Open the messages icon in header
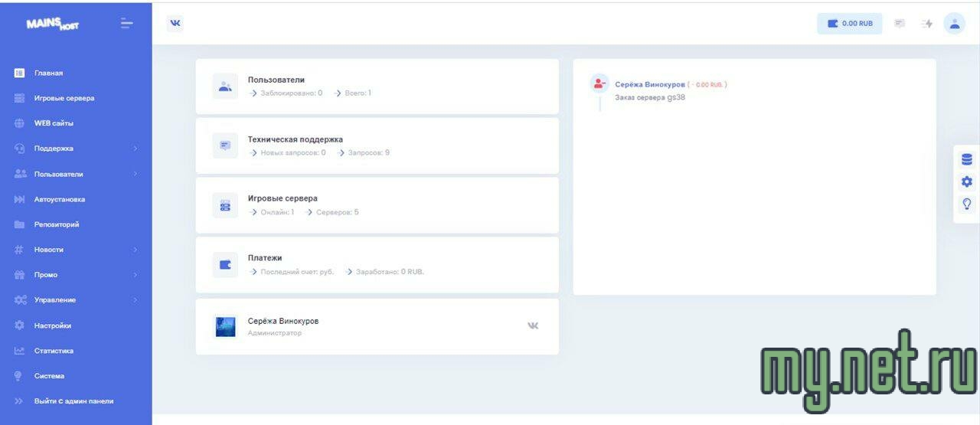 tap(900, 24)
